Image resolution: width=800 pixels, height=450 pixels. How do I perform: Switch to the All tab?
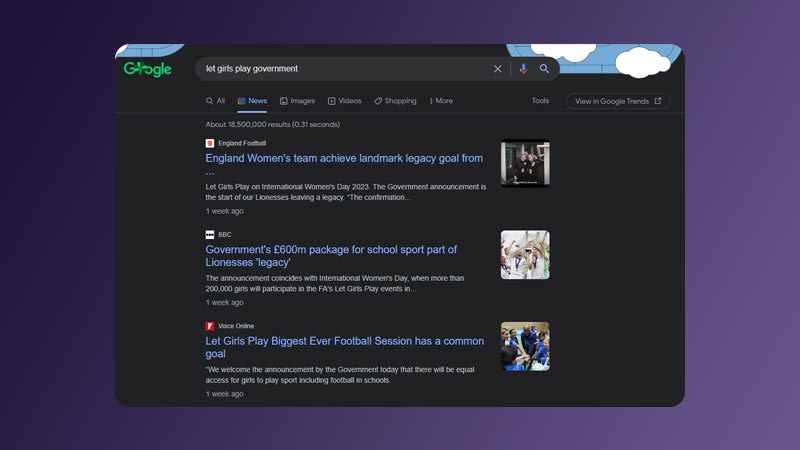tap(215, 101)
